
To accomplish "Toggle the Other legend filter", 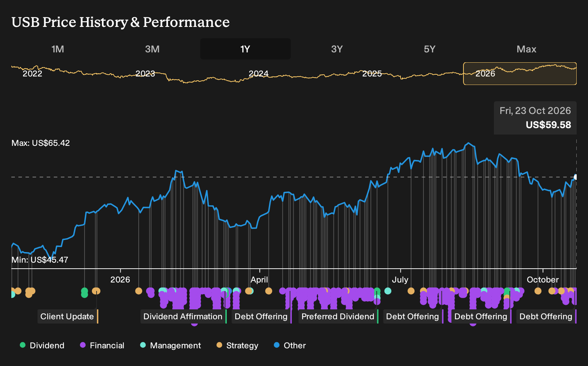I will coord(290,345).
